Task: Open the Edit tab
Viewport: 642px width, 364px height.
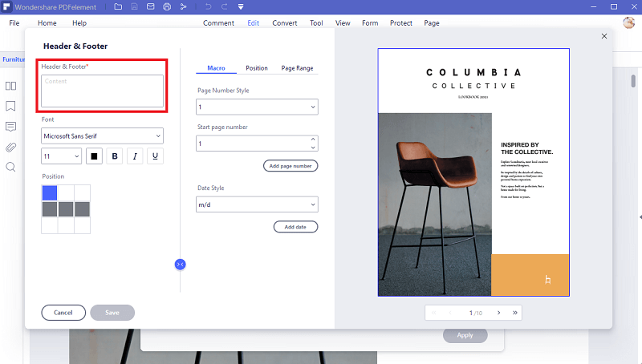Action: [x=253, y=23]
